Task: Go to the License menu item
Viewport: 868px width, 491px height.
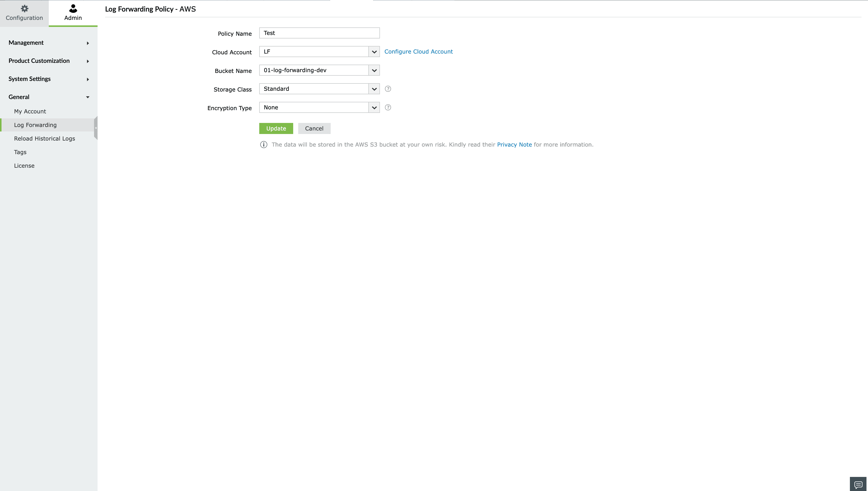Action: [x=24, y=166]
